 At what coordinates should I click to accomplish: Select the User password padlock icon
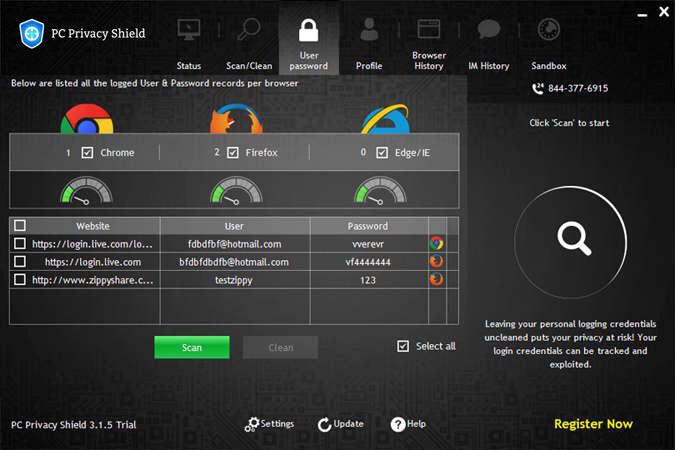point(309,30)
